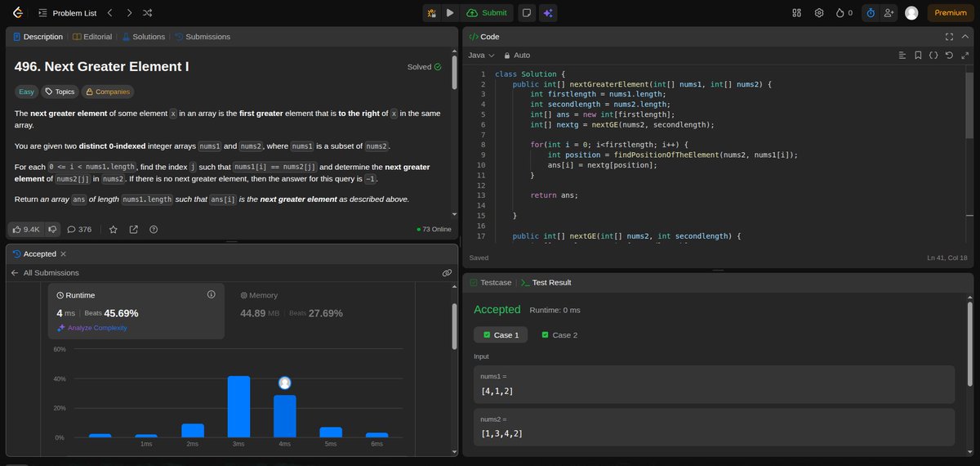Click the 4ms bar in runtime chart

click(x=284, y=416)
